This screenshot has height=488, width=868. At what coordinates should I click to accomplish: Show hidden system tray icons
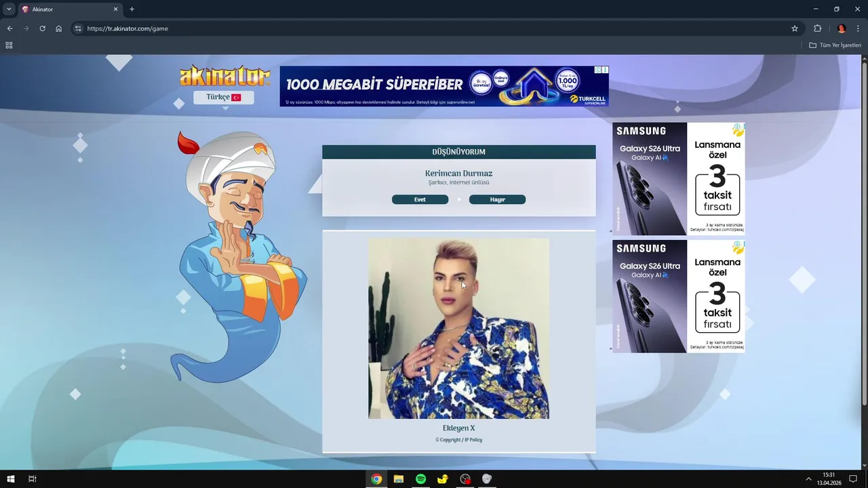tap(808, 479)
